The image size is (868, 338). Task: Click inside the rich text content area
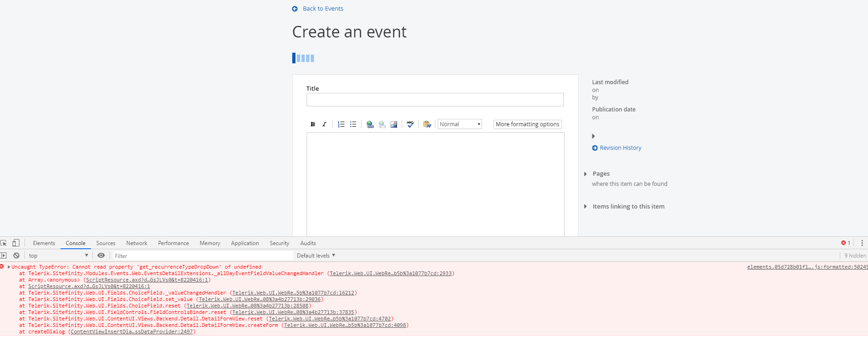pos(435,184)
